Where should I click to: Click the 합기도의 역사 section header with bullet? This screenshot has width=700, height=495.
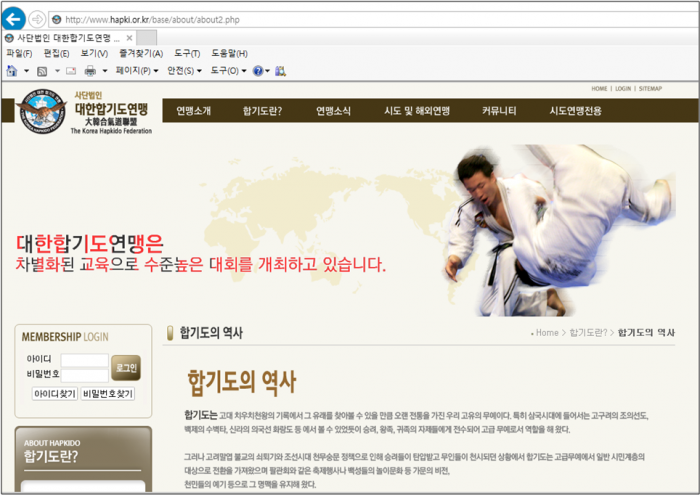point(205,333)
